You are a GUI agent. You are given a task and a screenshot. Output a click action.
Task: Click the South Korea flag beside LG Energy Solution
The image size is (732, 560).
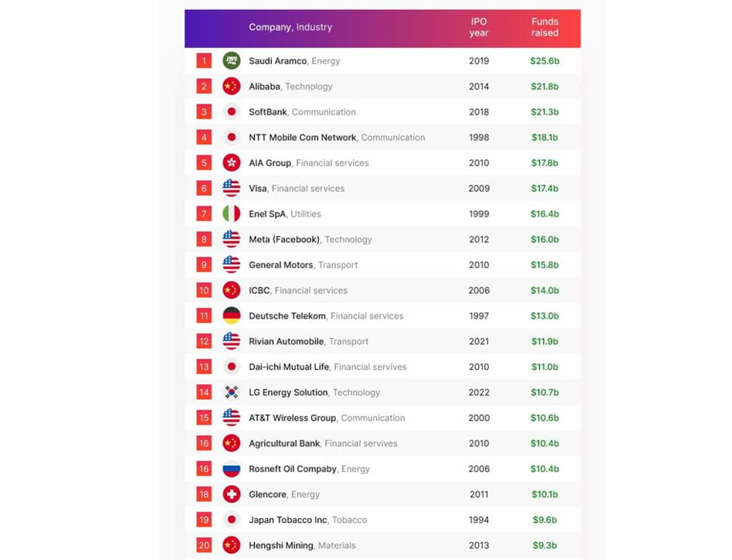pyautogui.click(x=231, y=392)
